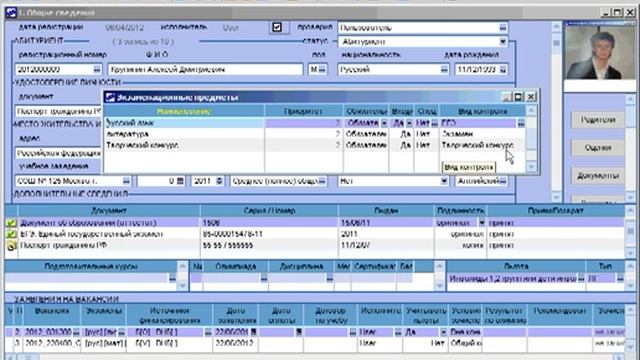The height and width of the screenshot is (360, 640).
Task: Click down arrow of Подготовительные курсы scrollbar
Action: (182, 286)
